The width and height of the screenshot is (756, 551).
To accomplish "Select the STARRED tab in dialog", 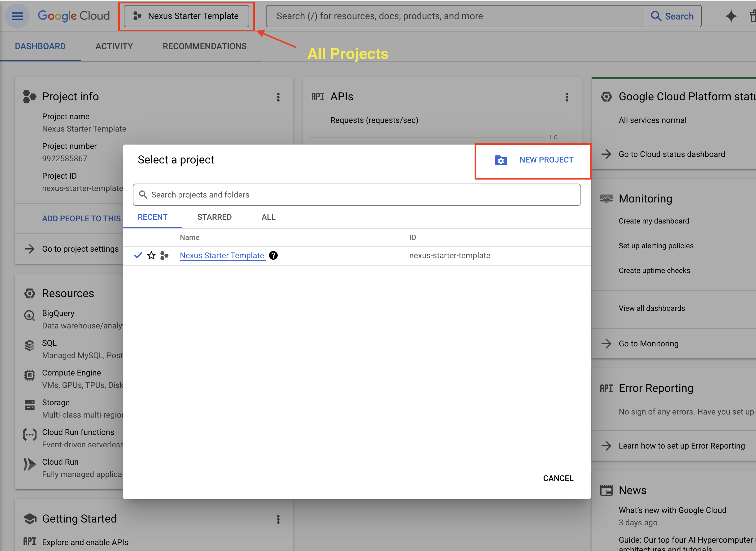I will [x=215, y=217].
